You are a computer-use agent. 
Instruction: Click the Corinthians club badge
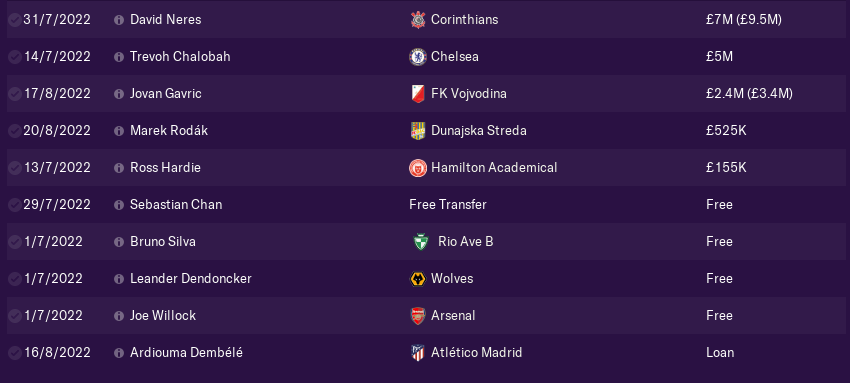[x=418, y=20]
